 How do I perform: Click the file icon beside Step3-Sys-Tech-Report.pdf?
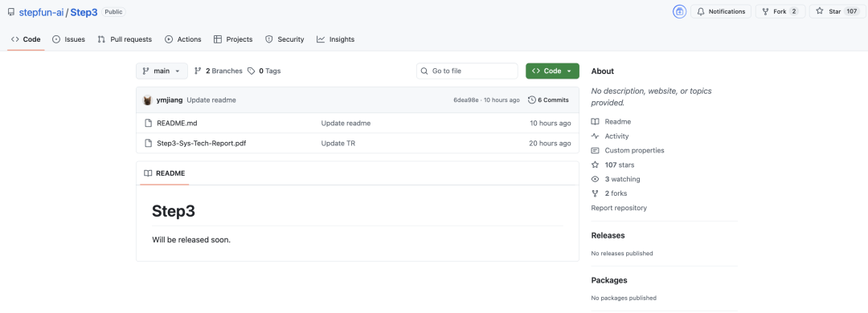pos(148,143)
